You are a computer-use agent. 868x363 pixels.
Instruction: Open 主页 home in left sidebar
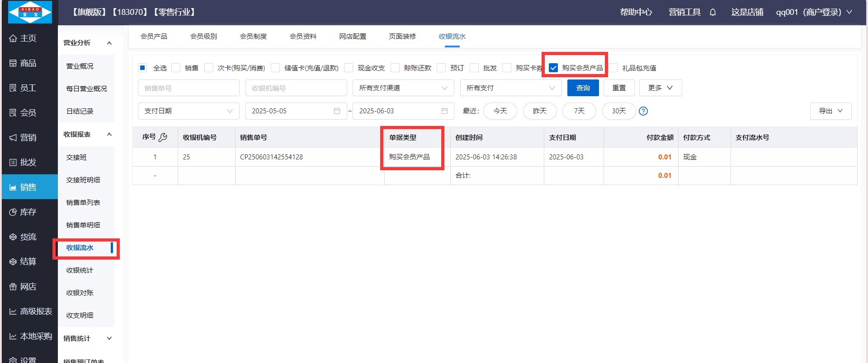[x=28, y=38]
